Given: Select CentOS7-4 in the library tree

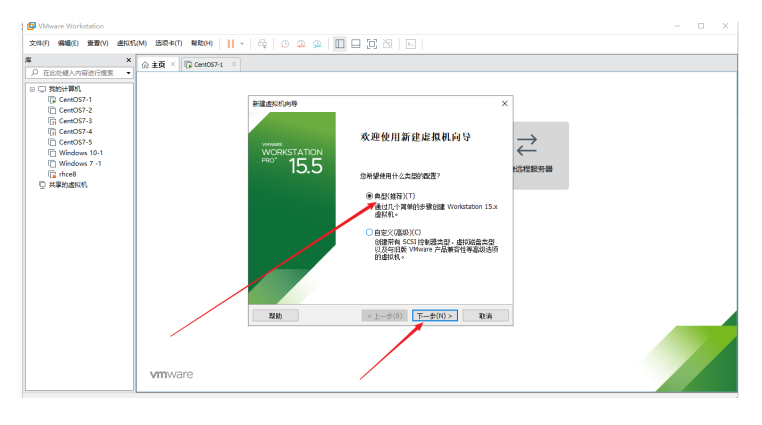Looking at the screenshot, I should (75, 132).
